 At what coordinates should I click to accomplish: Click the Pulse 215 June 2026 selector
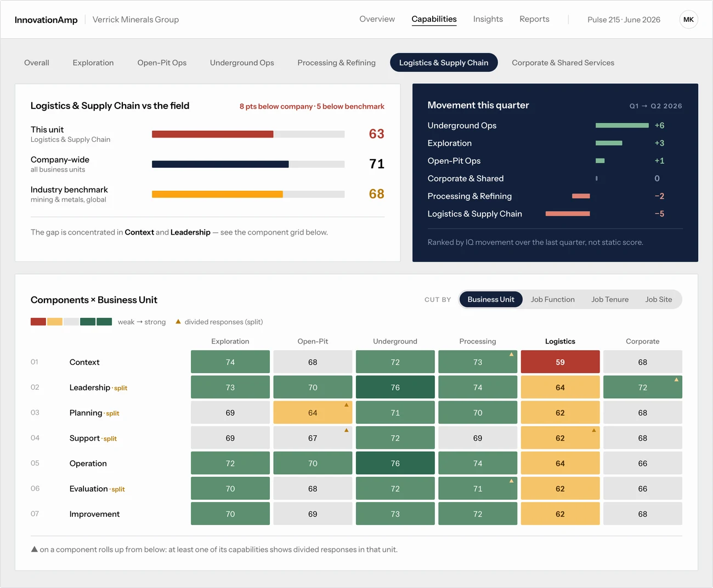pos(624,20)
